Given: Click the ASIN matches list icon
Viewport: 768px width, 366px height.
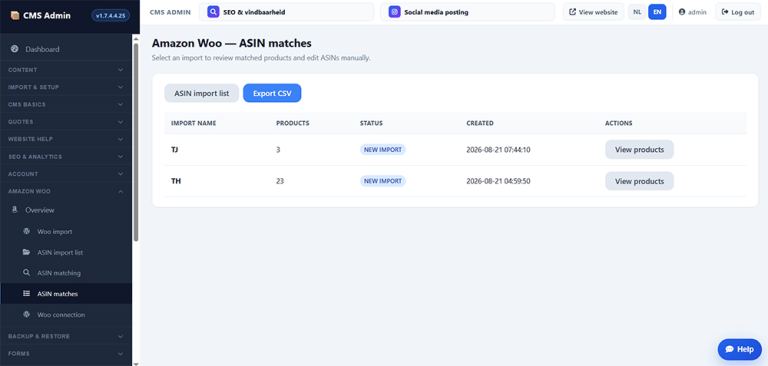Looking at the screenshot, I should tap(26, 293).
